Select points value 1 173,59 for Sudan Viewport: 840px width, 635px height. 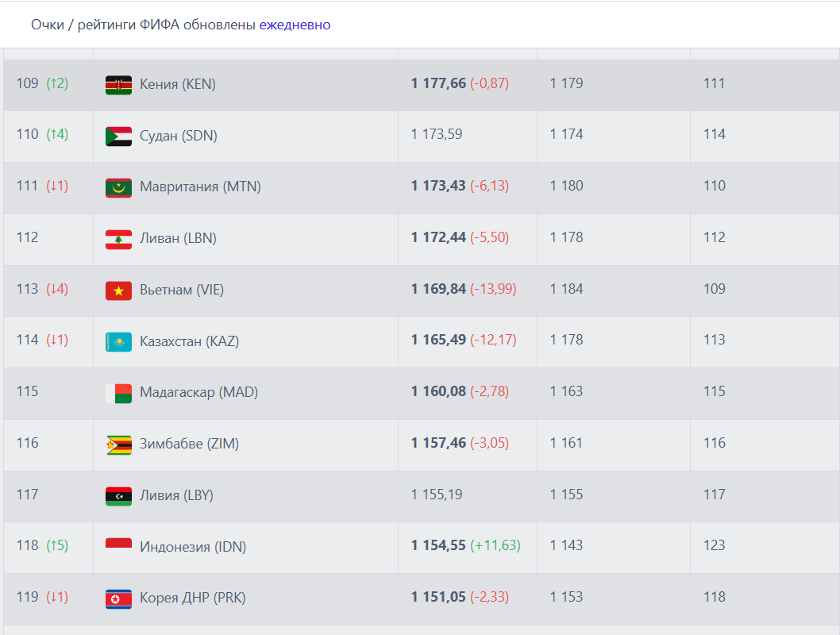tap(437, 134)
